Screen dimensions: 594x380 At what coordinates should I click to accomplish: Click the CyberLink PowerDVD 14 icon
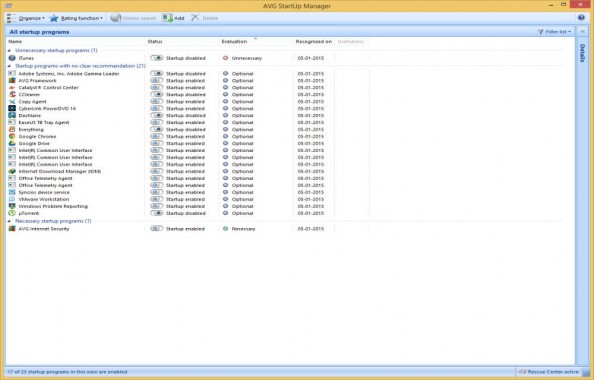pos(12,108)
